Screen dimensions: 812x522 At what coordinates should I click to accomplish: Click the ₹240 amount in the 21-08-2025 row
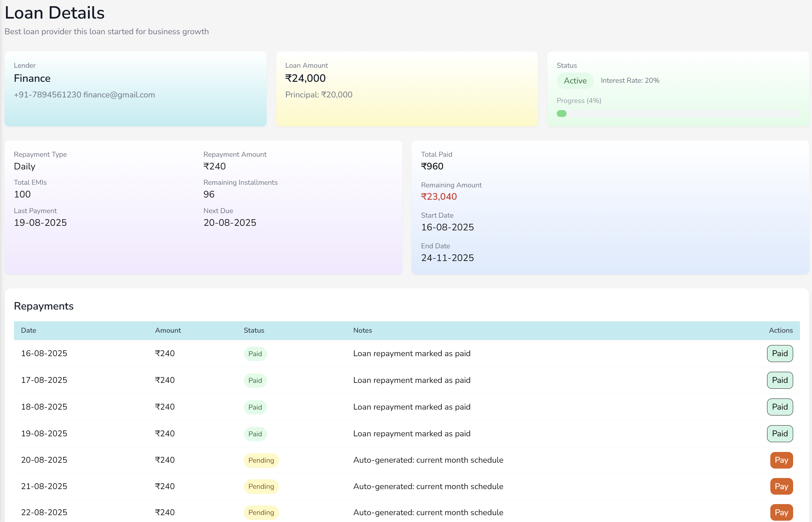(165, 486)
